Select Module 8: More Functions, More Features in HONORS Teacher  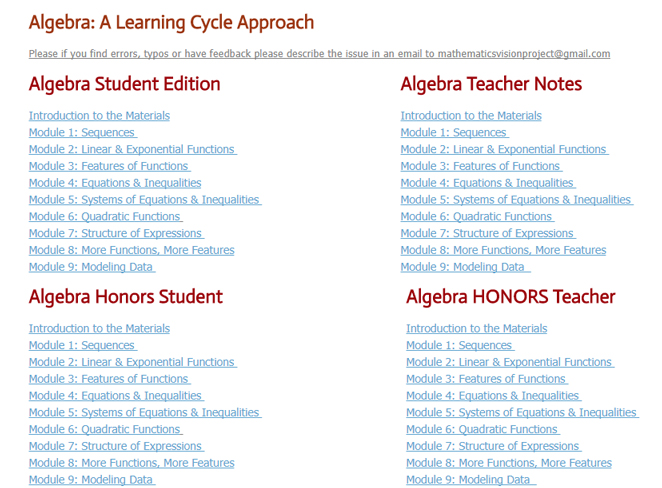508,463
